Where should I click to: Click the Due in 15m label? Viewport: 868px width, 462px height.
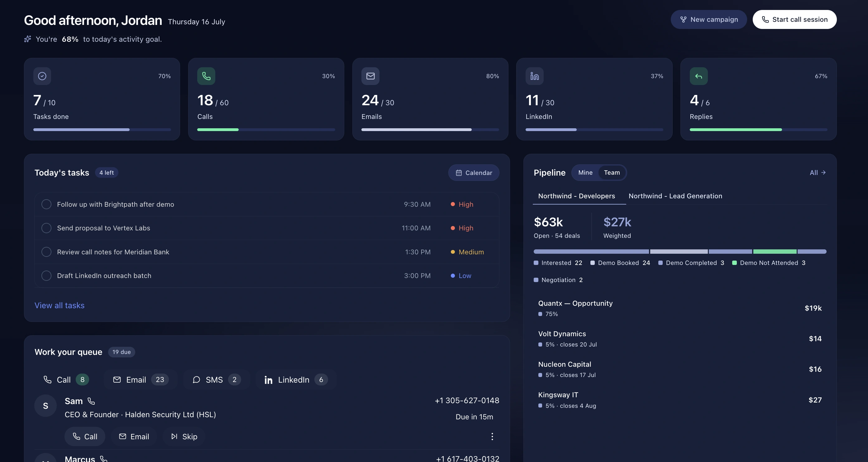[474, 417]
